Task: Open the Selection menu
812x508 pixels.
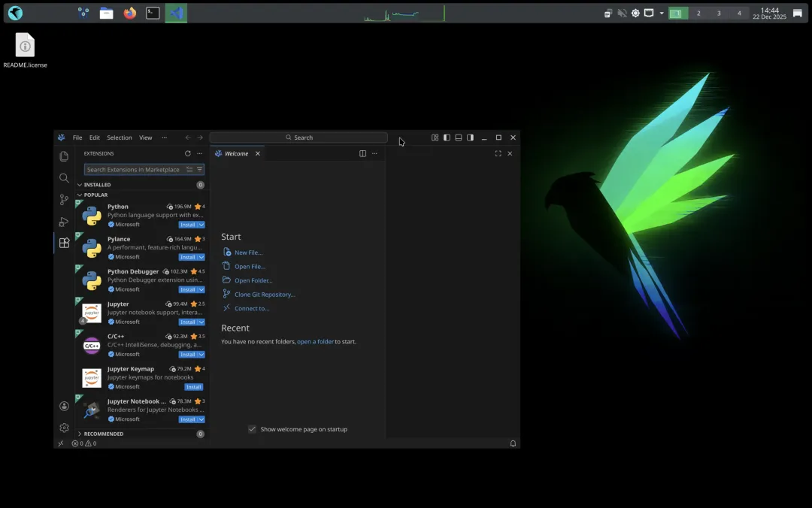Action: [x=119, y=138]
